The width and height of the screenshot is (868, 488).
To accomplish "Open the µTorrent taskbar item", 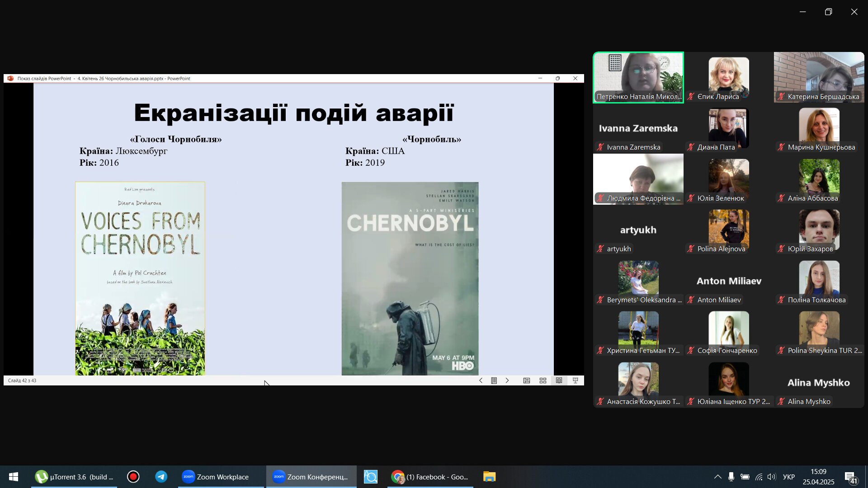I will coord(75,477).
